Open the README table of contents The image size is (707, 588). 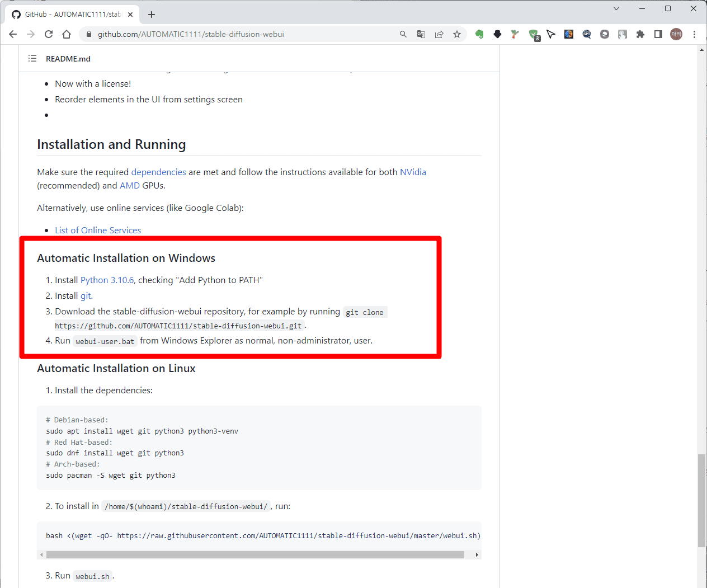[32, 58]
